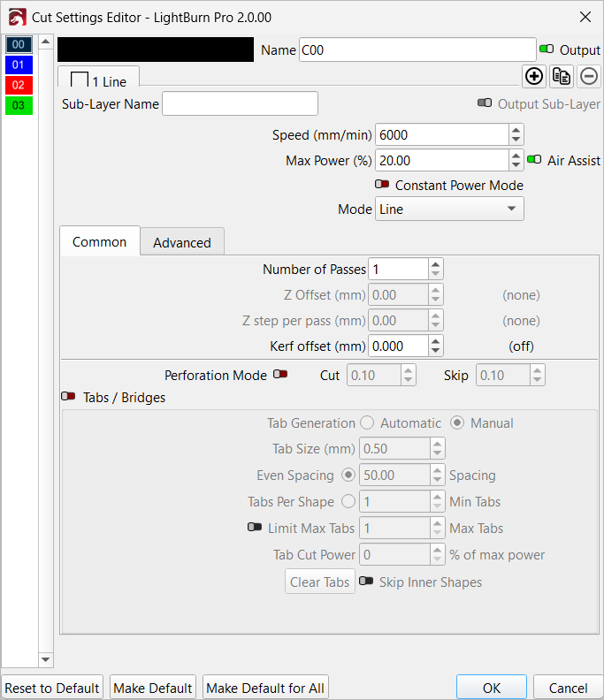Open the Mode dropdown
The height and width of the screenshot is (700, 604).
[x=449, y=209]
